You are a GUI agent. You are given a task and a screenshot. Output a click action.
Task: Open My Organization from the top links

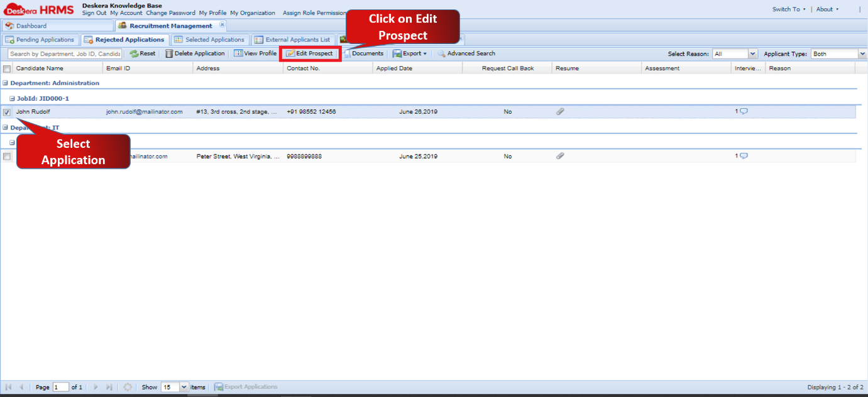(x=254, y=13)
